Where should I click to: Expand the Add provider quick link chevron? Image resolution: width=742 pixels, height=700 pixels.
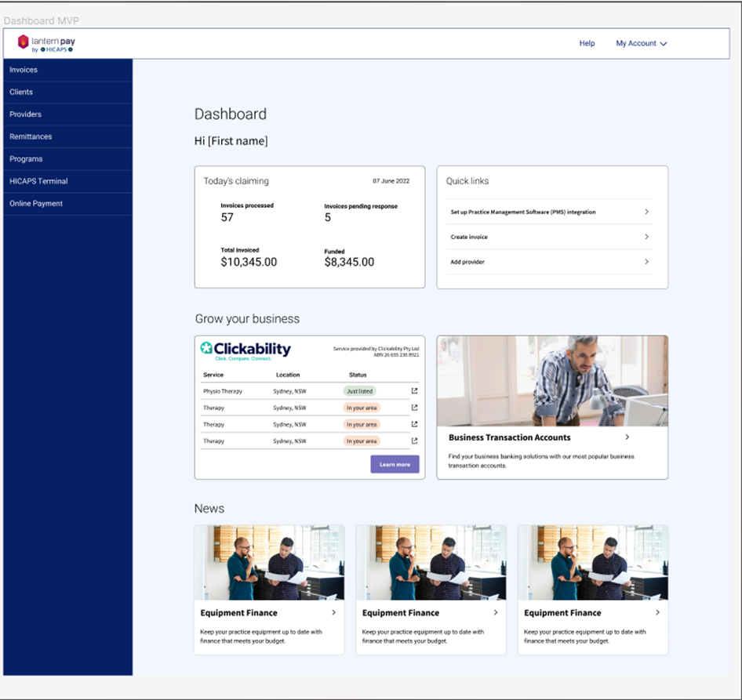[x=646, y=262]
